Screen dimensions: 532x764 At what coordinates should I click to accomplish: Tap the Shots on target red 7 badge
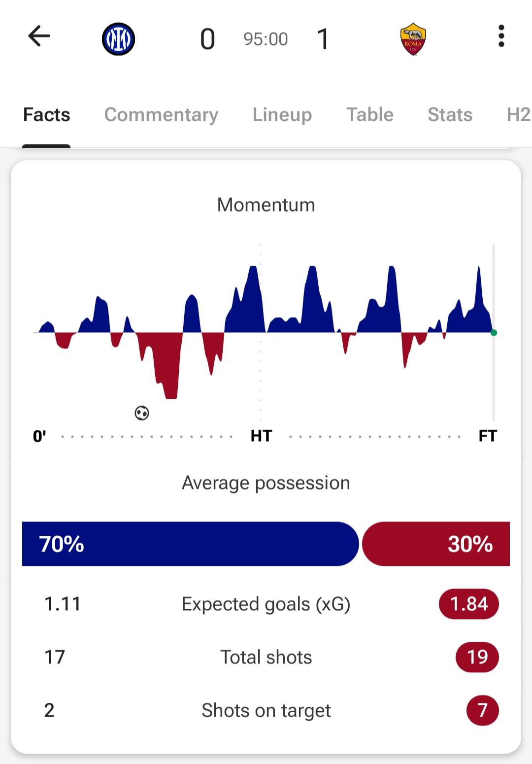pyautogui.click(x=482, y=710)
